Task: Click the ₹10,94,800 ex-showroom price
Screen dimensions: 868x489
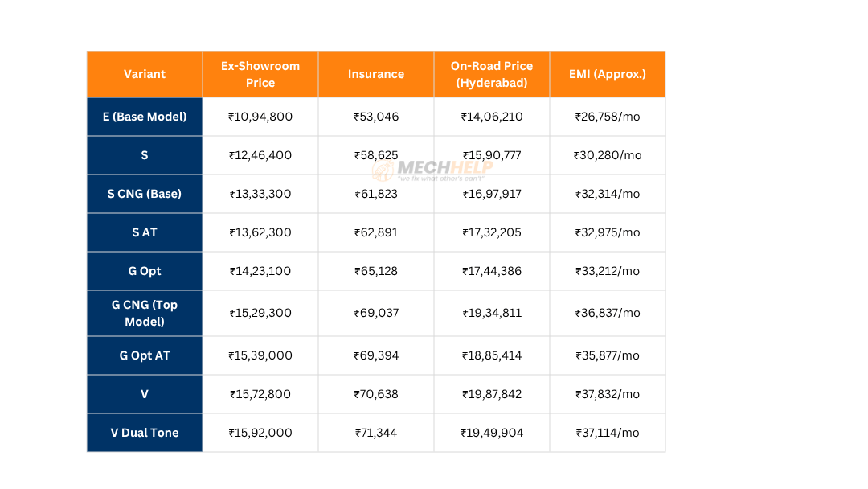Action: pos(260,117)
